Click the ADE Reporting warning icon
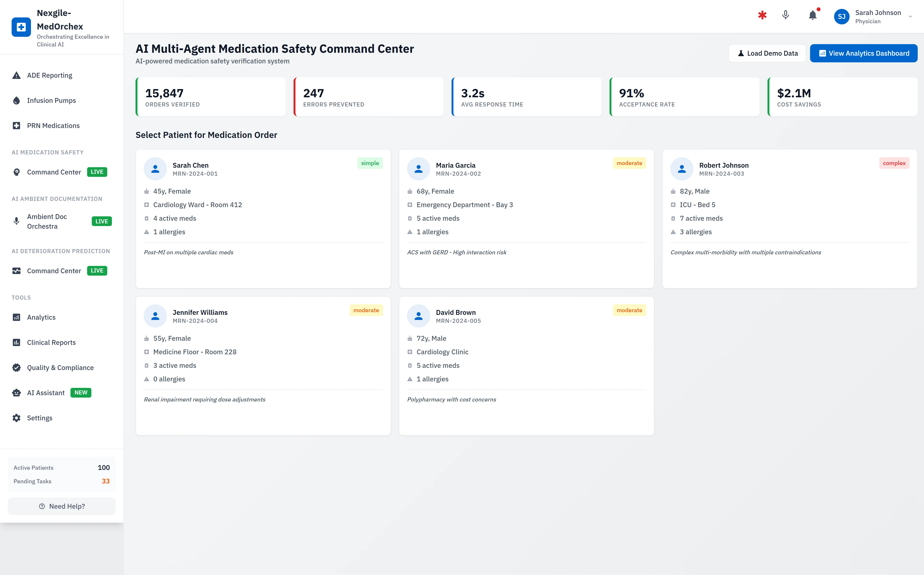Viewport: 924px width, 575px height. click(x=16, y=75)
